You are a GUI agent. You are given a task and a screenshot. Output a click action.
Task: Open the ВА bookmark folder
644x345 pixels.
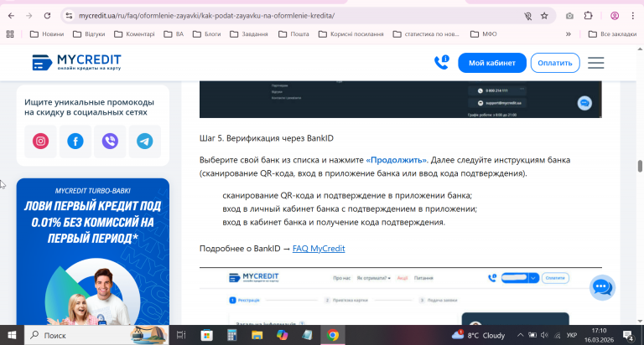click(174, 34)
